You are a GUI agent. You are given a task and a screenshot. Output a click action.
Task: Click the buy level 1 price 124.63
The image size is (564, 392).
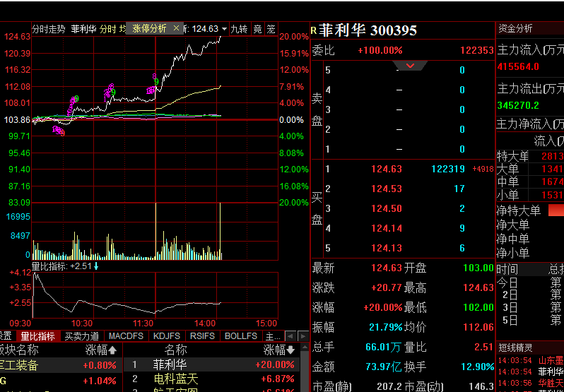point(387,169)
